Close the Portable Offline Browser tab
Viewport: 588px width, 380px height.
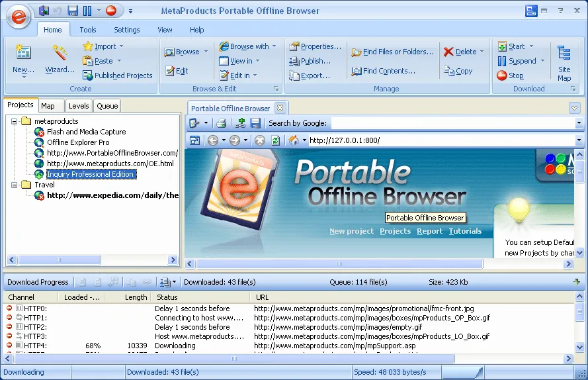coord(280,108)
